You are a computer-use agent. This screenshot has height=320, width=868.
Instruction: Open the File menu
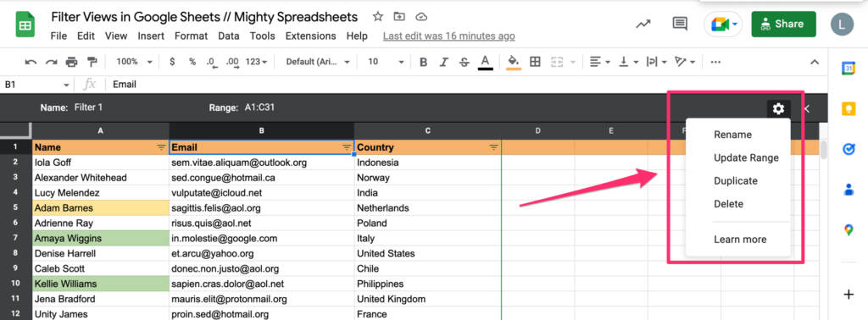(x=58, y=36)
